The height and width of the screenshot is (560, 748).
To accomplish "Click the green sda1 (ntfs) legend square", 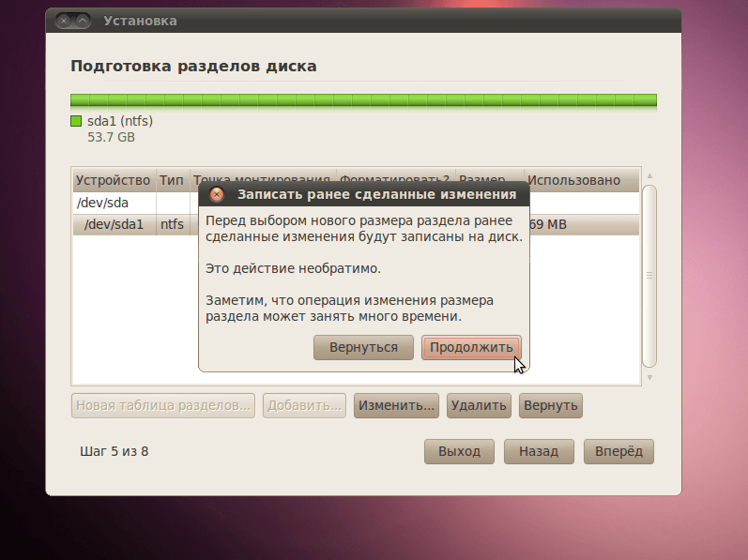I will pos(76,121).
